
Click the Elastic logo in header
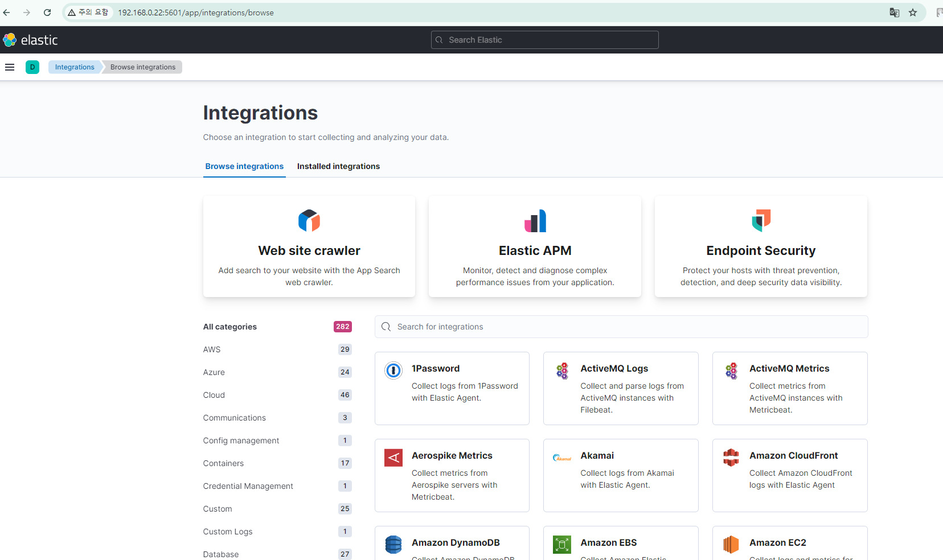point(31,40)
